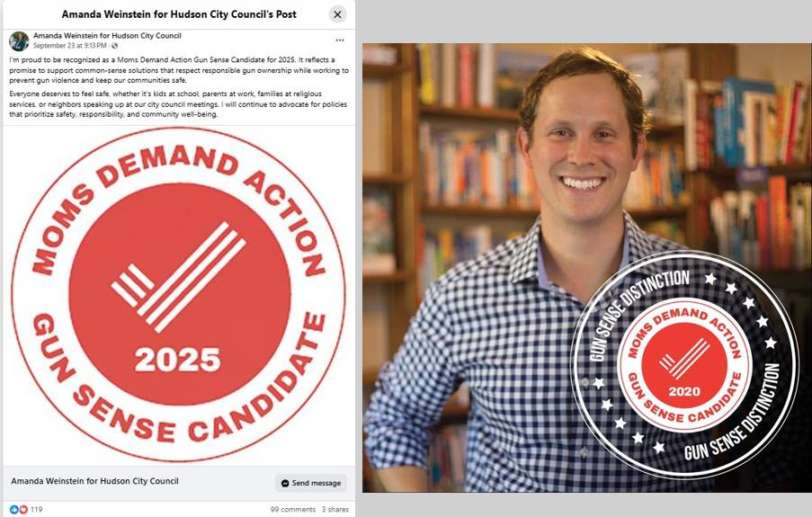Click the post text about Gun Sense Candidate
The width and height of the screenshot is (812, 517).
click(179, 86)
